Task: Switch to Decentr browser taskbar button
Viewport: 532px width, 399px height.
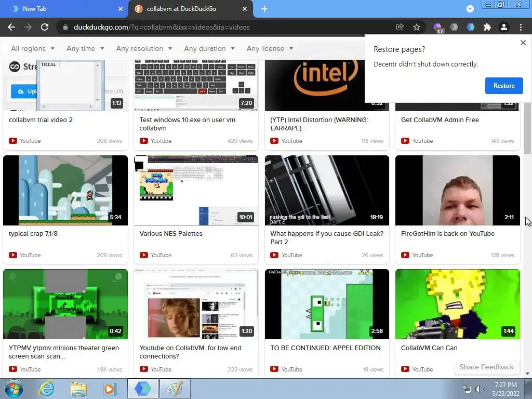Action: coord(143,389)
